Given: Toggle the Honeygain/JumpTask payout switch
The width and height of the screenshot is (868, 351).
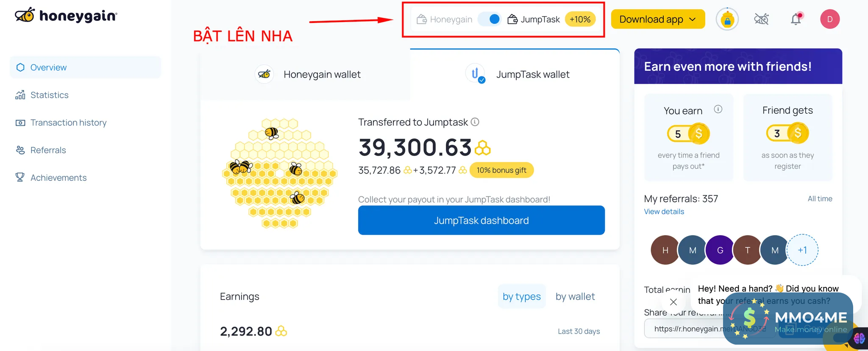Looking at the screenshot, I should tap(490, 19).
